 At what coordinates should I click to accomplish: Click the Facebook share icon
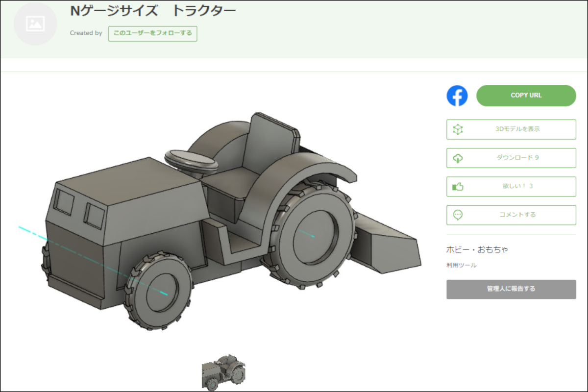[457, 96]
